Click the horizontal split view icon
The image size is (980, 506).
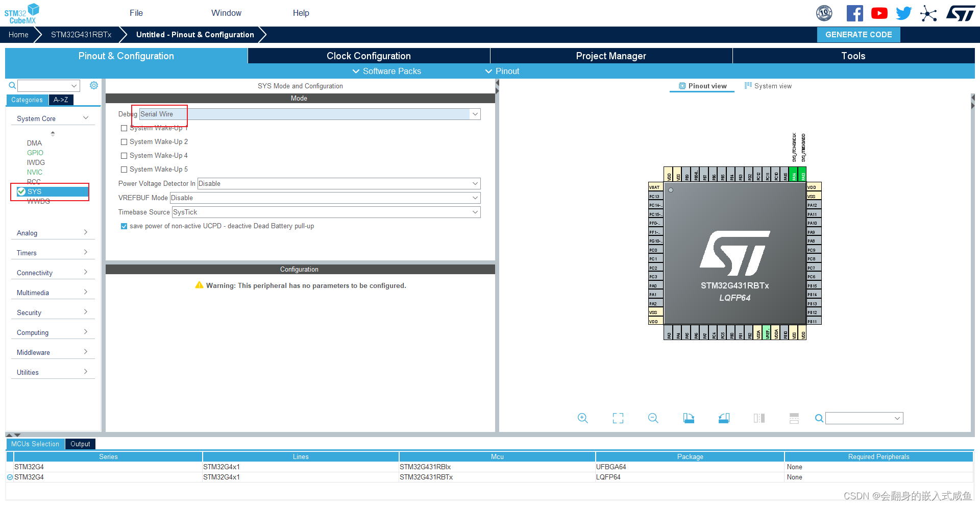[x=794, y=418]
